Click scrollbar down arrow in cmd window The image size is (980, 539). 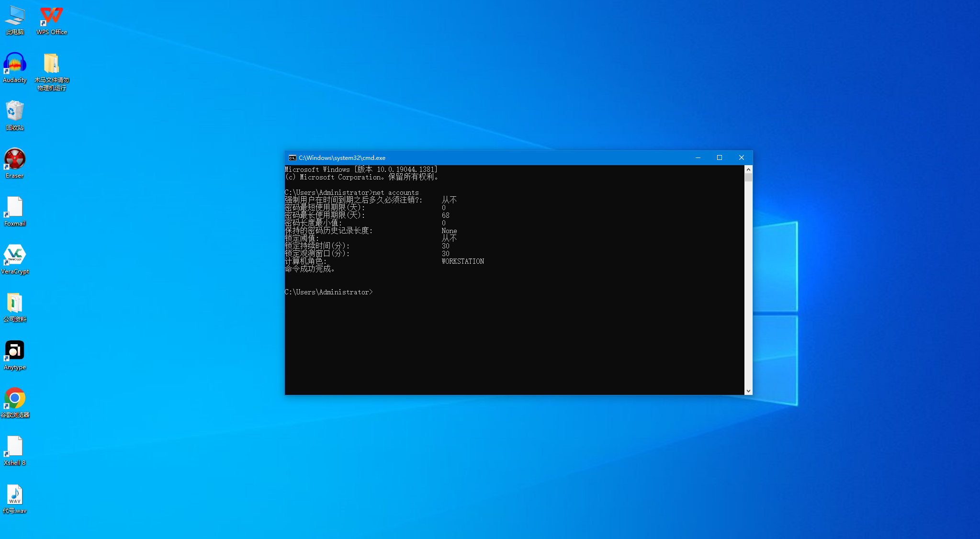coord(748,391)
